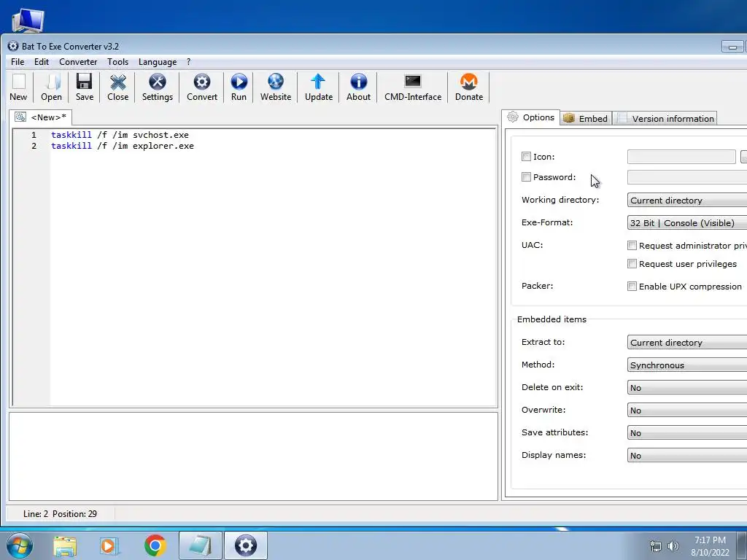Screen dimensions: 747x560
Task: Click the Password input field
Action: click(687, 177)
